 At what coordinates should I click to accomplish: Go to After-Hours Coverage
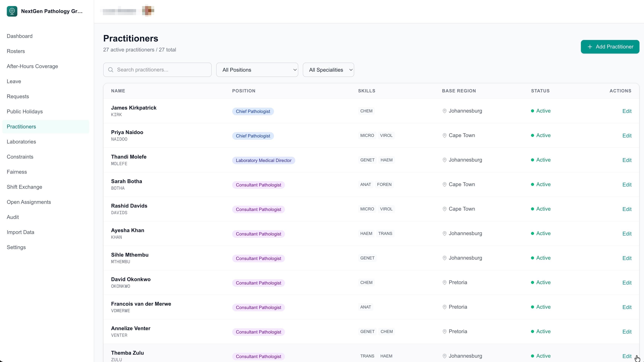click(32, 66)
